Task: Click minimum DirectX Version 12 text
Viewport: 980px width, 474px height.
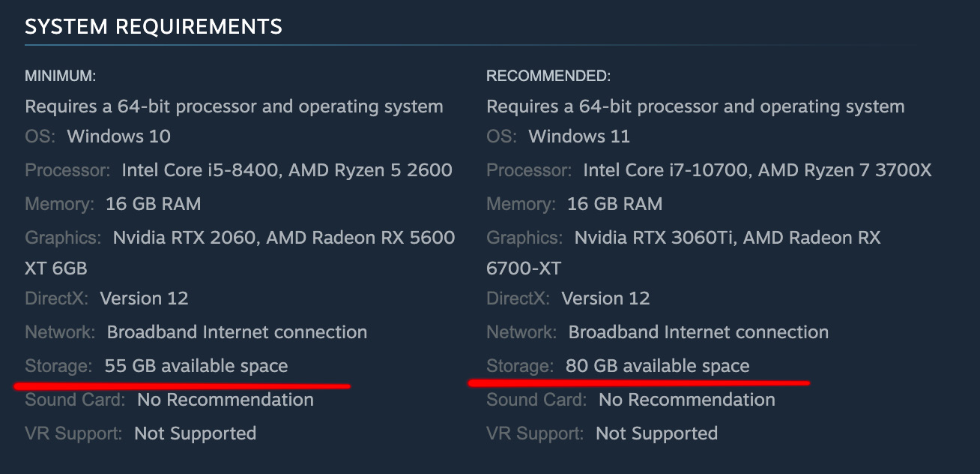Action: click(144, 298)
